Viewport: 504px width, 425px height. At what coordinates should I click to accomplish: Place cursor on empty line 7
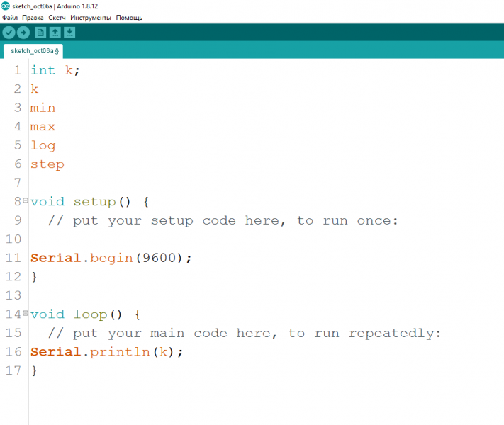coord(142,183)
